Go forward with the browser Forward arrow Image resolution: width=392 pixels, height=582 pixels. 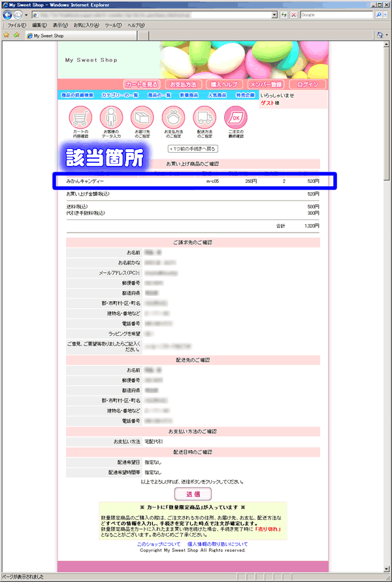(18, 15)
